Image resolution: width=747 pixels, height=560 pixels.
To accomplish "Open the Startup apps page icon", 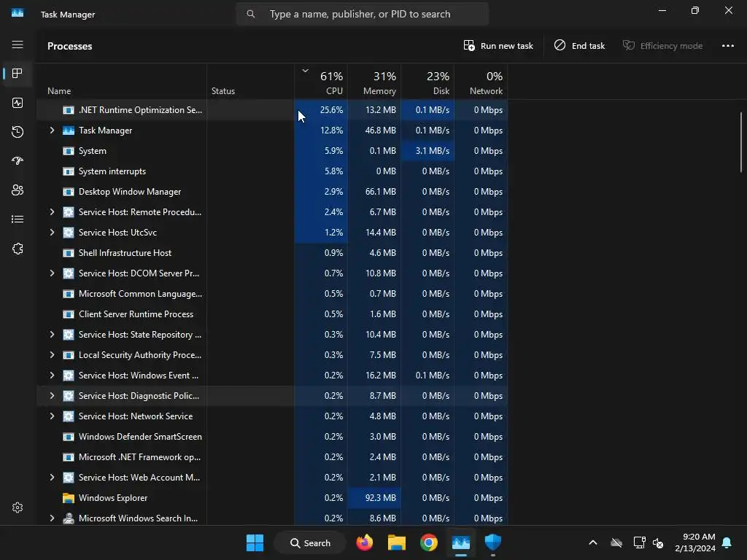I will (x=18, y=161).
